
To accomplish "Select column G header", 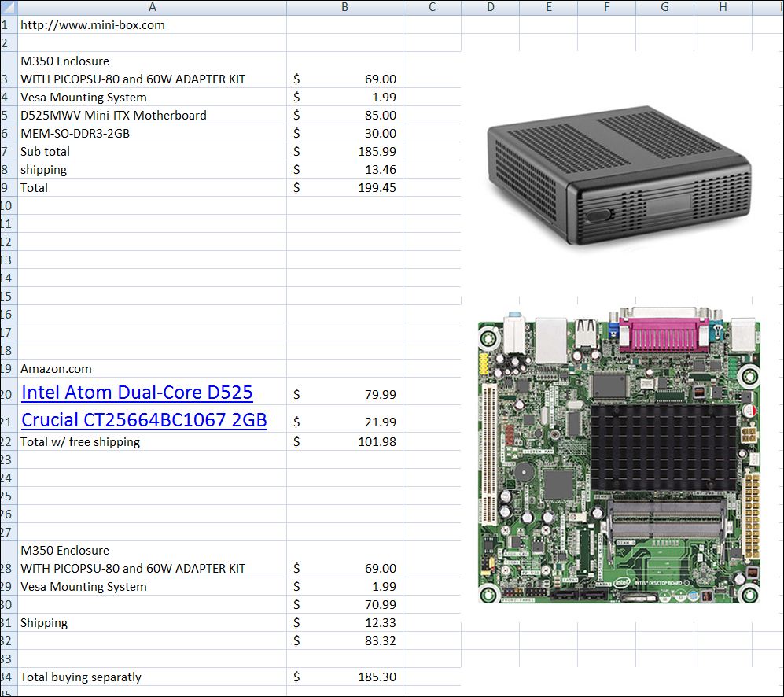I will (664, 7).
